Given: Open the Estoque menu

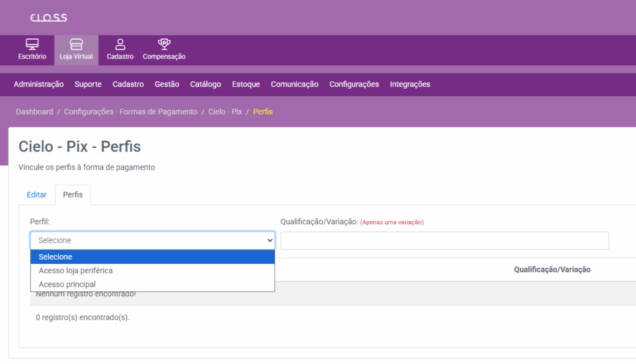Looking at the screenshot, I should point(246,84).
